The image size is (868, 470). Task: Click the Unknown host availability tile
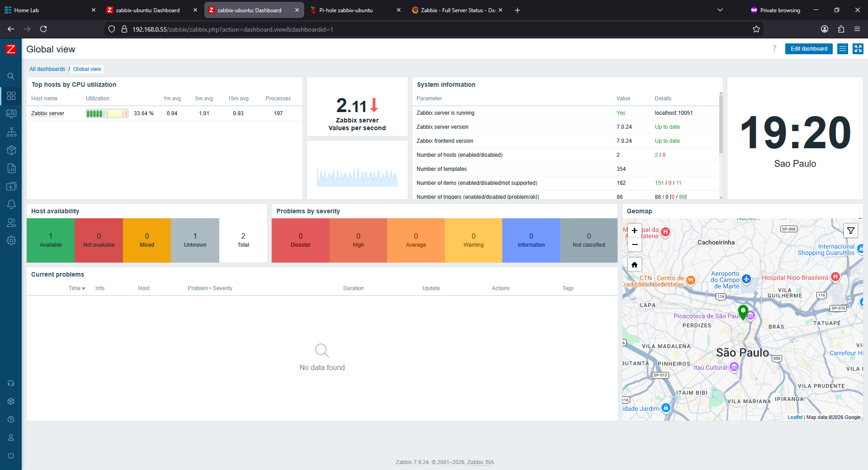tap(195, 240)
